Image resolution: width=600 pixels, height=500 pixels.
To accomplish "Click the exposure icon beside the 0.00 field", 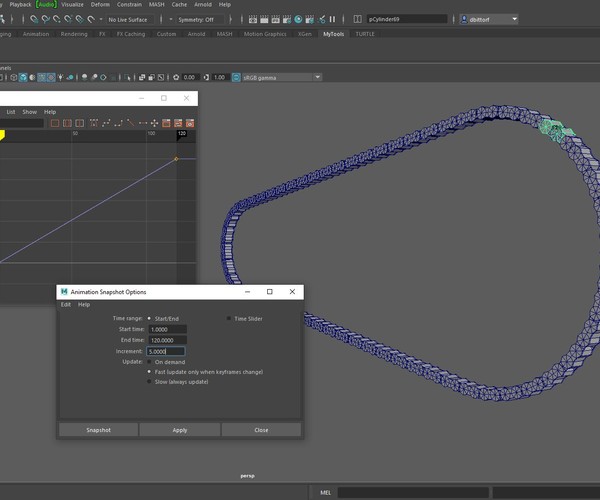I will (176, 77).
